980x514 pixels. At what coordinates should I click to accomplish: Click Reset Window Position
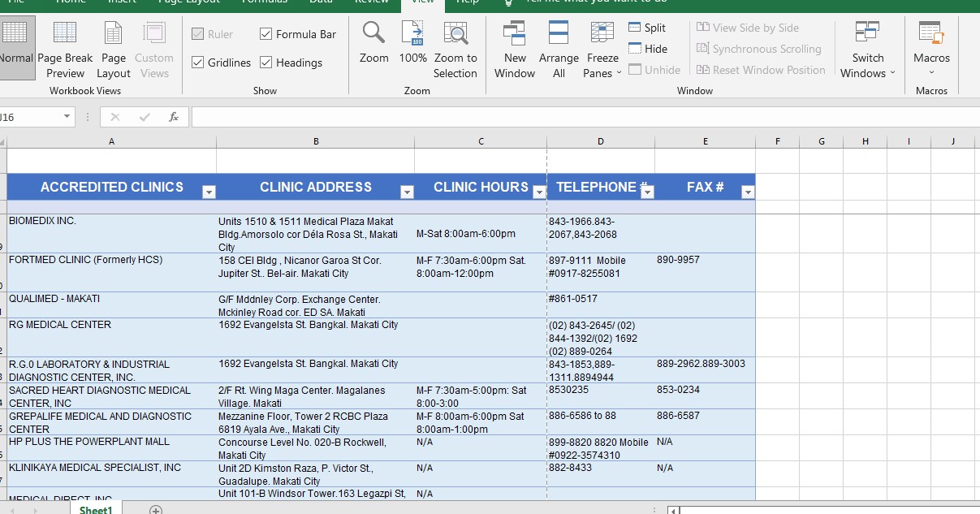761,70
